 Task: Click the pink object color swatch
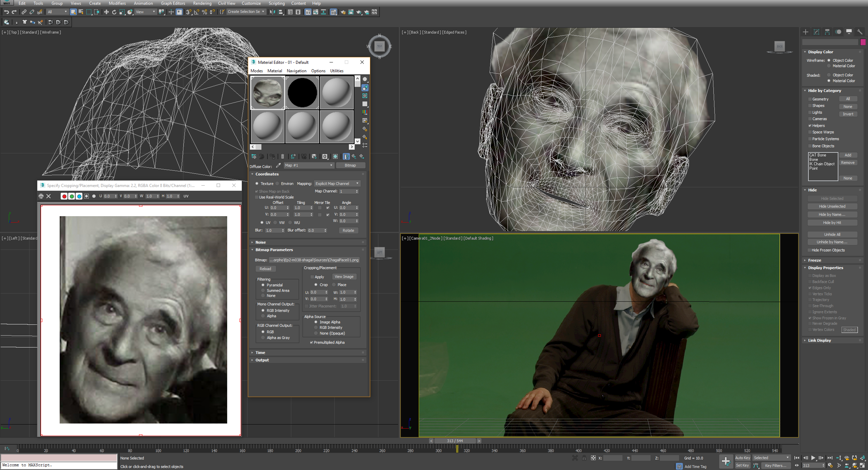tap(863, 42)
